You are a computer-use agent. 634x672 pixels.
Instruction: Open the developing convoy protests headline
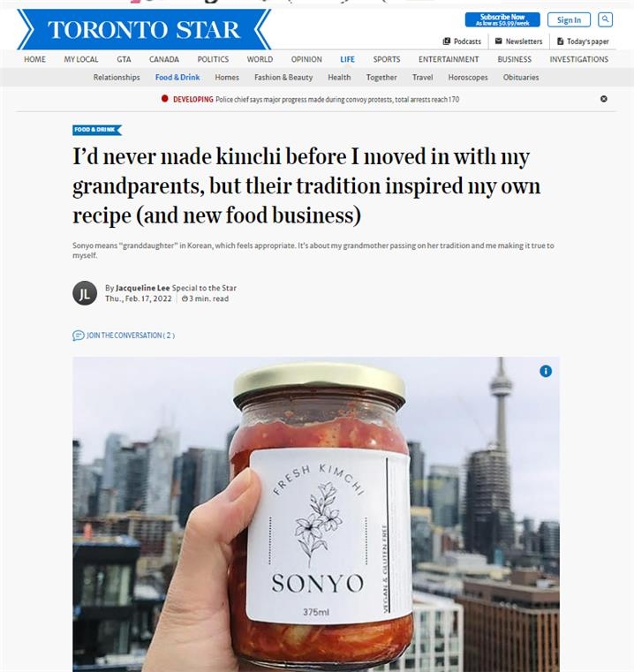click(x=337, y=100)
